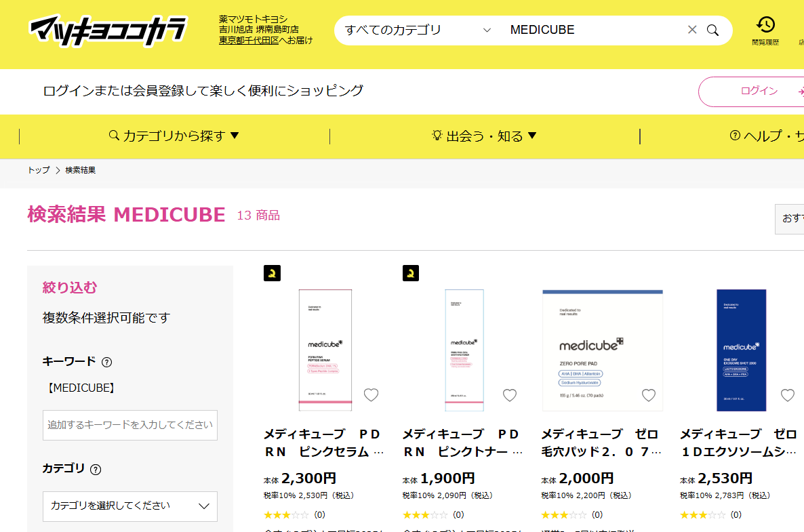Click the 2,300円 price text
This screenshot has height=532, width=804.
(308, 478)
